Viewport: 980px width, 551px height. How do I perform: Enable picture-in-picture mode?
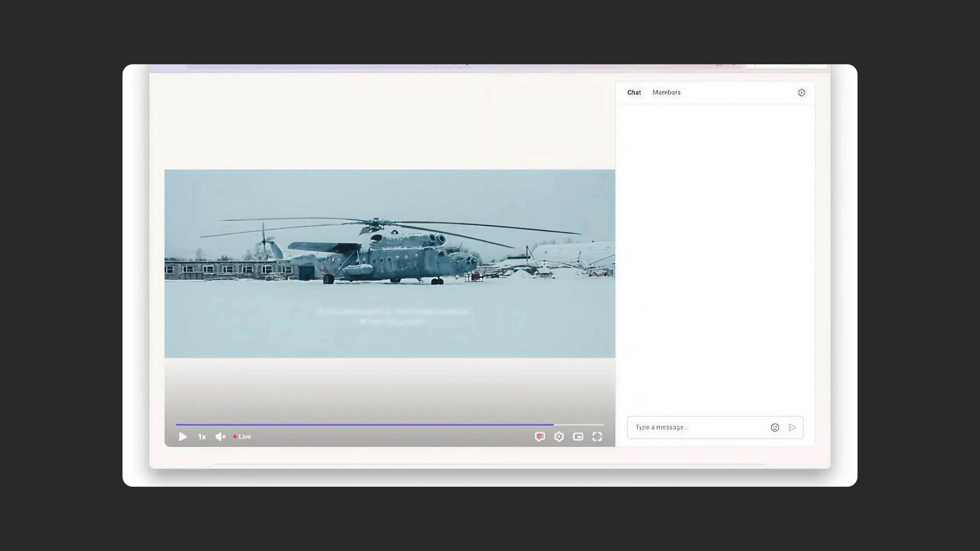[578, 436]
